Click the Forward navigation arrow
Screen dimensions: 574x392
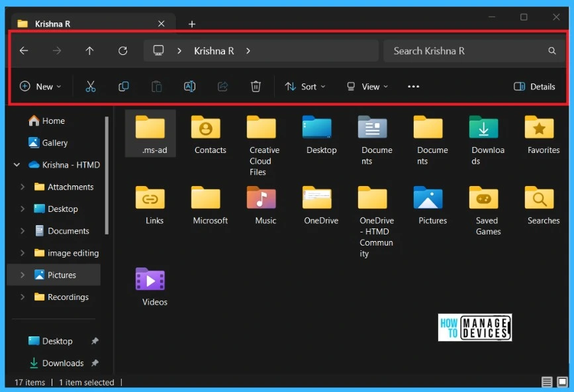pos(57,50)
